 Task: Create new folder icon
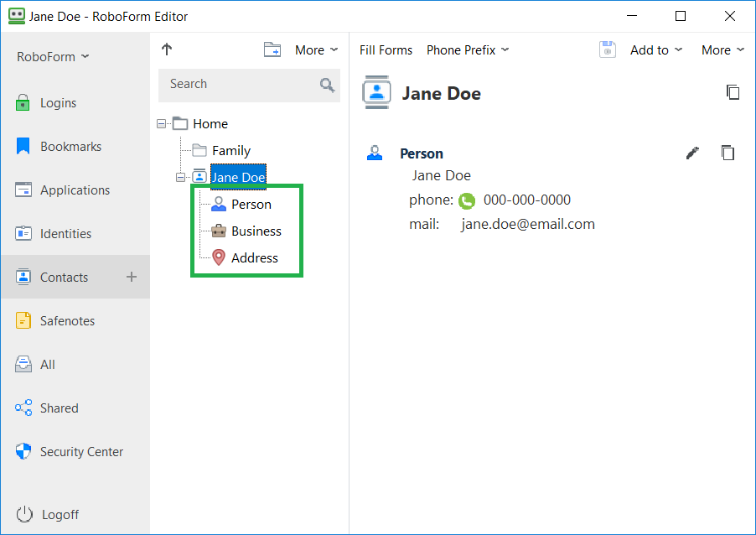(272, 49)
